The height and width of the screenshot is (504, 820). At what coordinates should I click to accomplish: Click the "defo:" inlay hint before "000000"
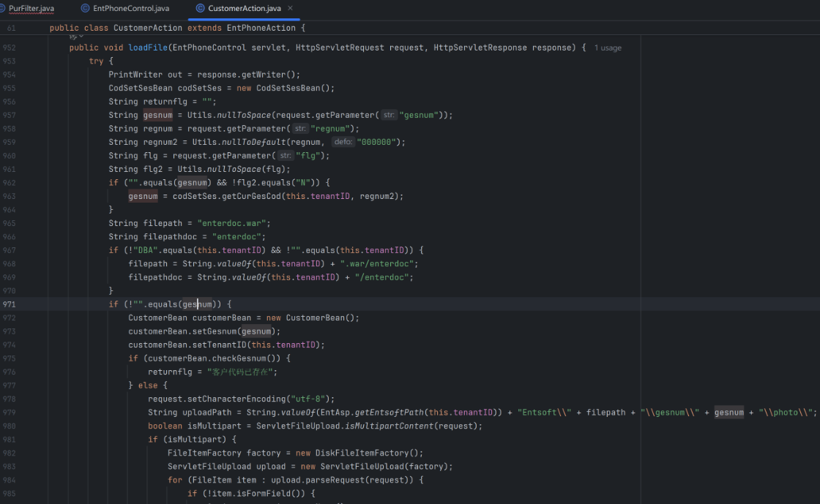click(x=343, y=142)
